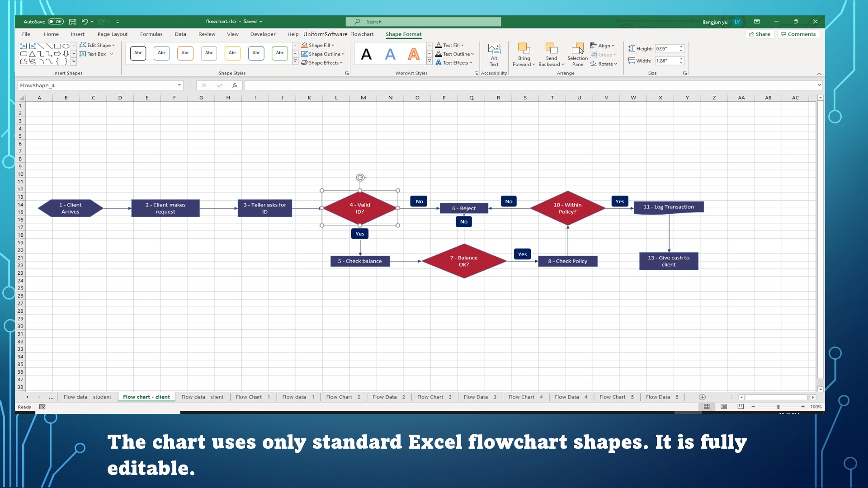Click the Search box in title bar
The width and height of the screenshot is (868, 488).
tap(423, 22)
